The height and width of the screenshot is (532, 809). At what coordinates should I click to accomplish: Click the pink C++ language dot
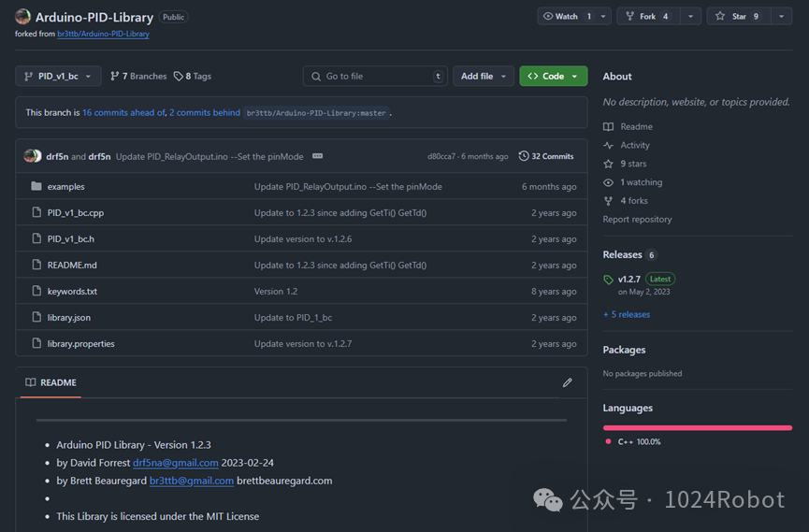tap(608, 441)
